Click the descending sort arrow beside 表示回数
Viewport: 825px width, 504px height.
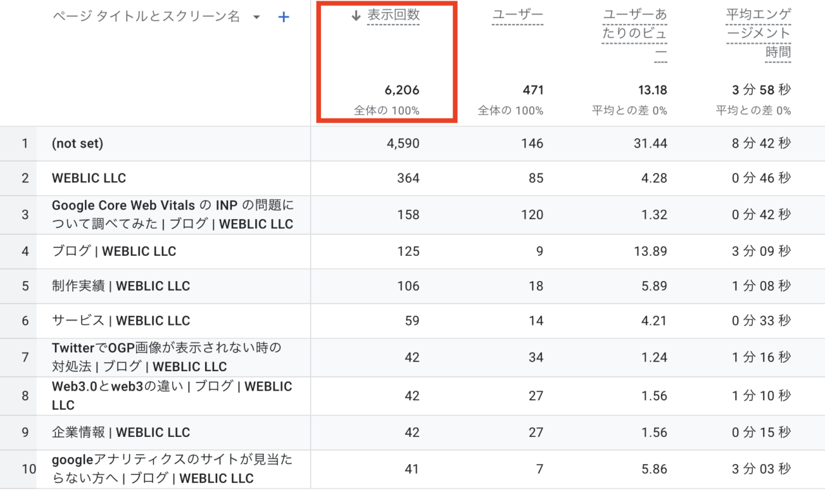click(356, 16)
